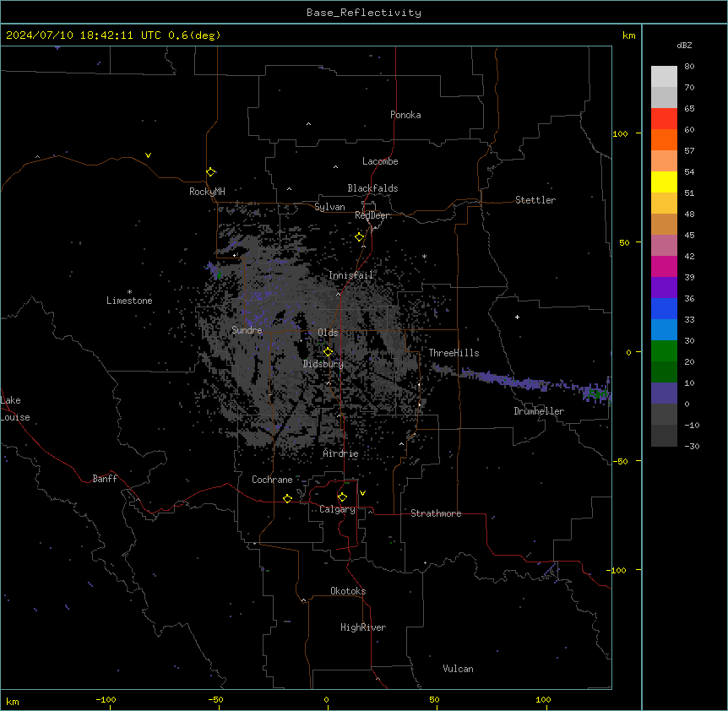Image resolution: width=728 pixels, height=711 pixels.
Task: Click the km label at top right of map
Action: pos(628,35)
